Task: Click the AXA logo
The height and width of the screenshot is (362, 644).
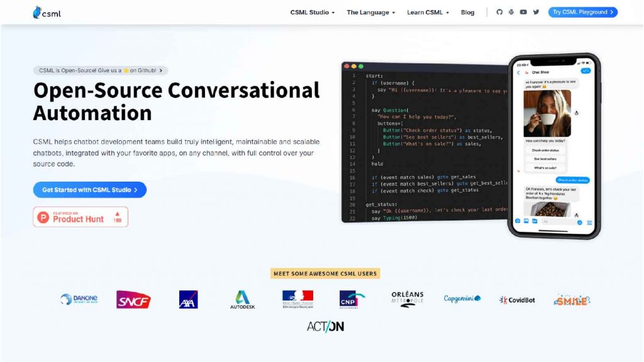Action: click(189, 300)
